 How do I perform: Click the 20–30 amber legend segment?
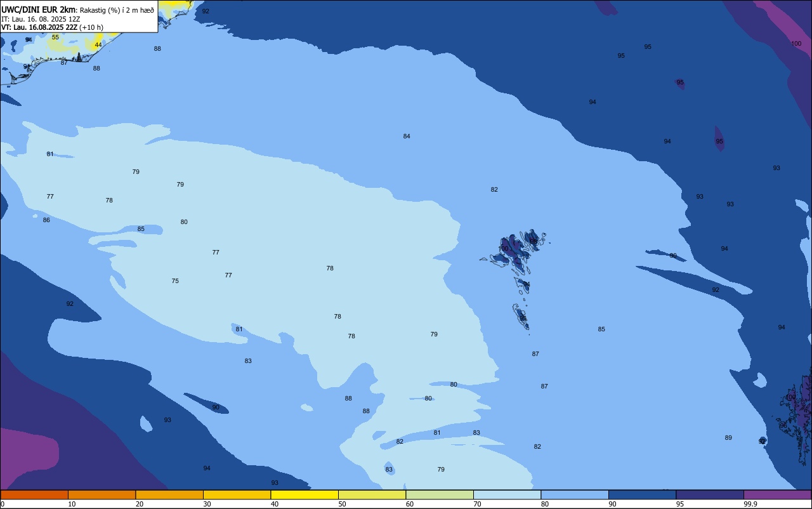169,494
